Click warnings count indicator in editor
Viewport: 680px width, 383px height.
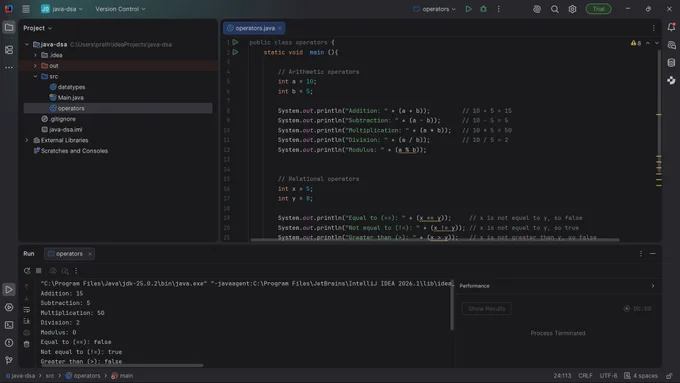click(x=636, y=43)
